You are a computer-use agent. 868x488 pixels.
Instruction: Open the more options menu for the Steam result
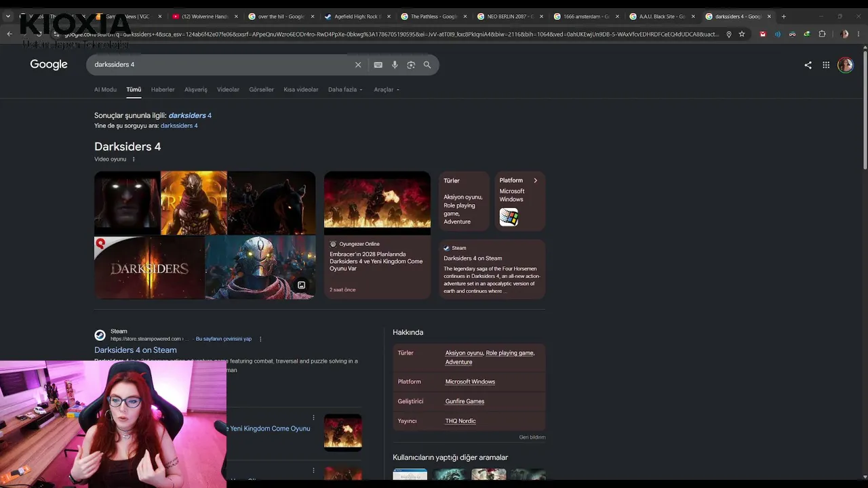pyautogui.click(x=260, y=339)
